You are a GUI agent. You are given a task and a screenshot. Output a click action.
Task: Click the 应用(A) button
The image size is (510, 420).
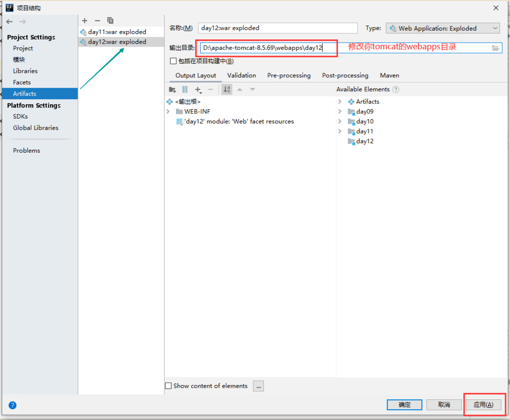pyautogui.click(x=484, y=405)
